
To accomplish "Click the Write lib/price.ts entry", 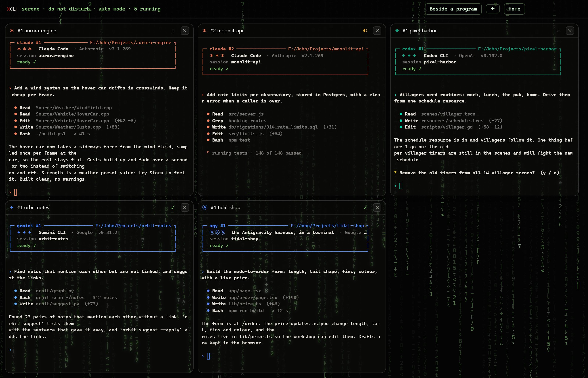I will 243,304.
